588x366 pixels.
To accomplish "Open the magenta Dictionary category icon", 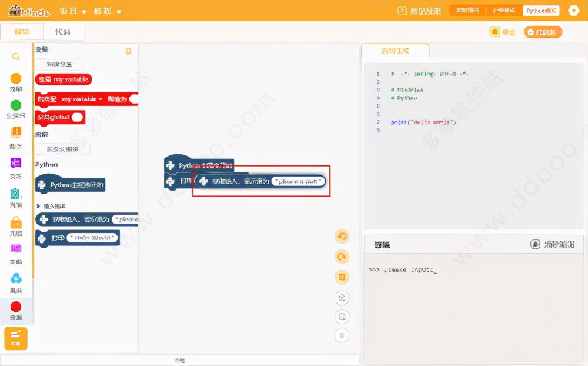I will pyautogui.click(x=16, y=248).
